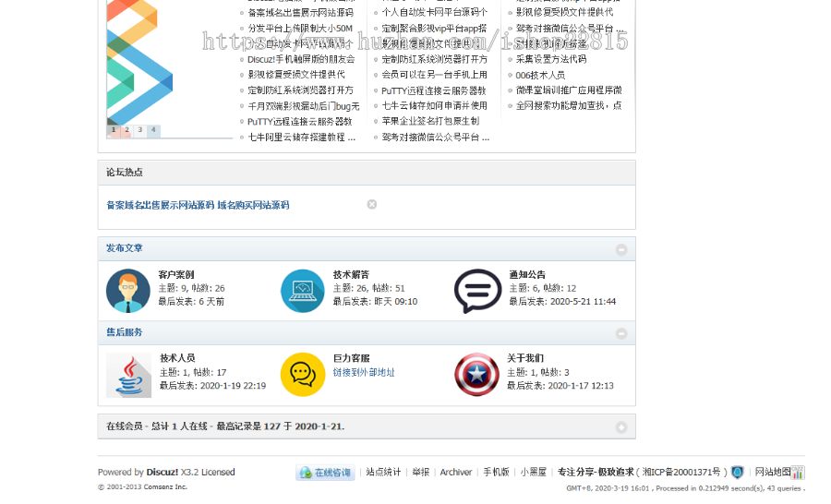831x504 pixels.
Task: Open the 技术解答 laptop icon
Action: (303, 291)
